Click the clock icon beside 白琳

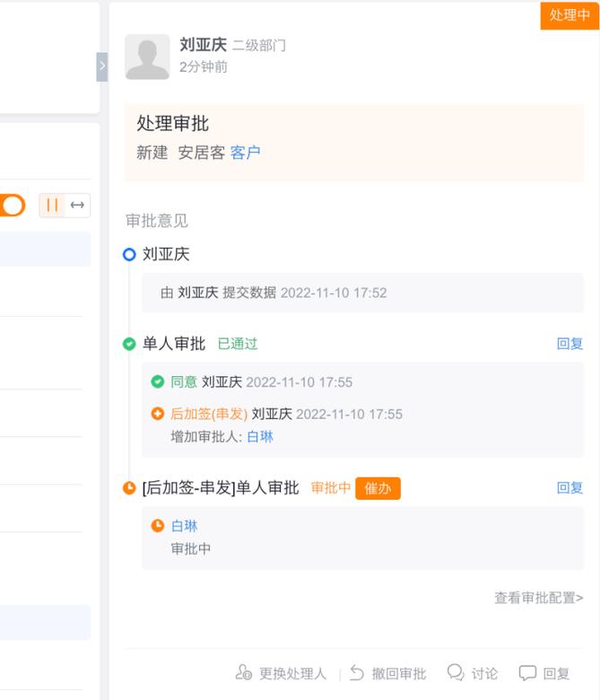click(158, 526)
